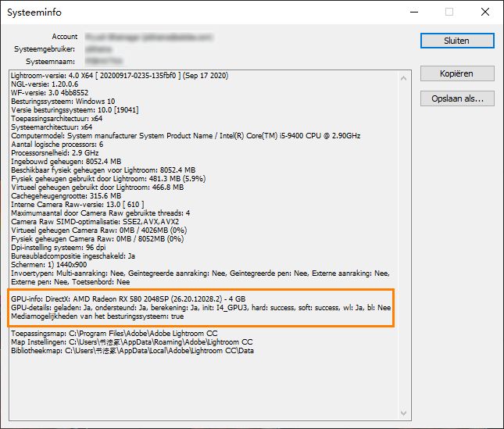Screen dimensions: 504x429
Task: Click the Besturingssysteem: Windows 10 line
Action: pos(63,102)
